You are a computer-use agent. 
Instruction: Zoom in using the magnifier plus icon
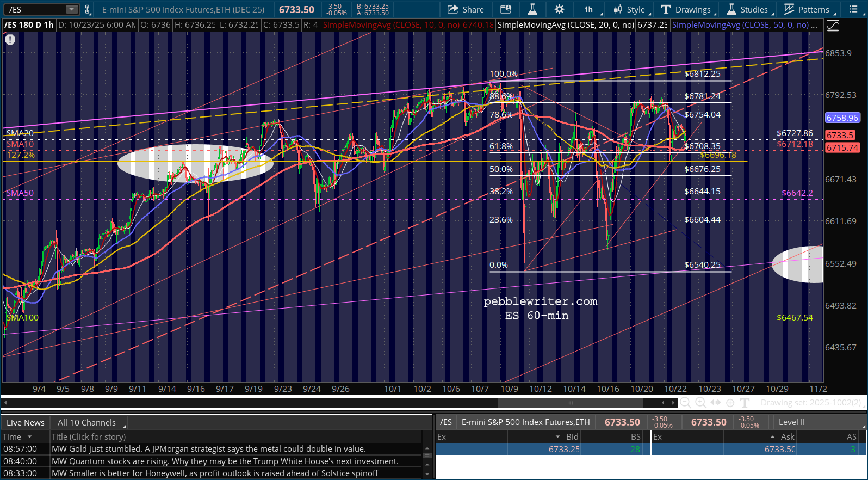pos(700,403)
